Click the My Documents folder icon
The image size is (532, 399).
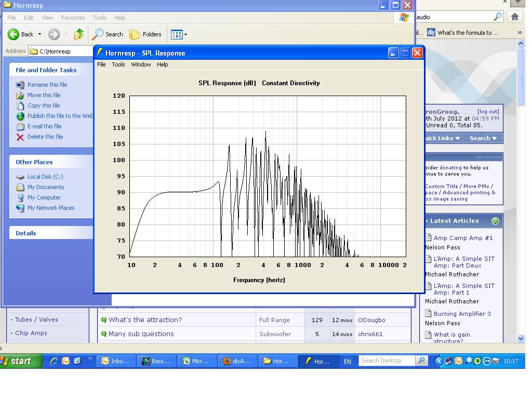coord(20,187)
